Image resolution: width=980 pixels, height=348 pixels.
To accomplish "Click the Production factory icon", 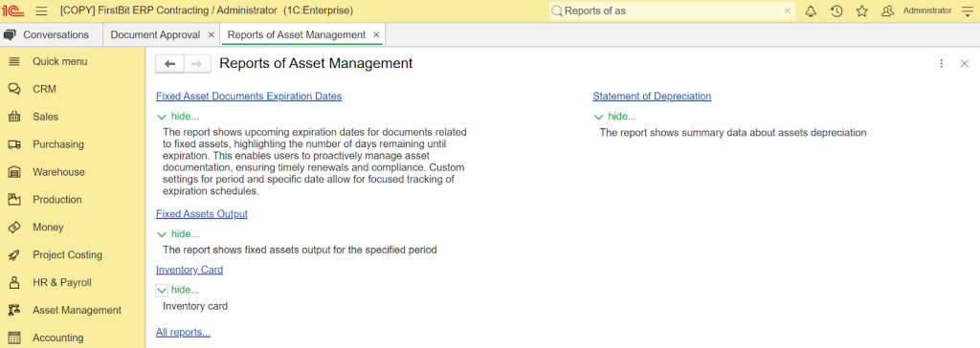I will pos(14,199).
